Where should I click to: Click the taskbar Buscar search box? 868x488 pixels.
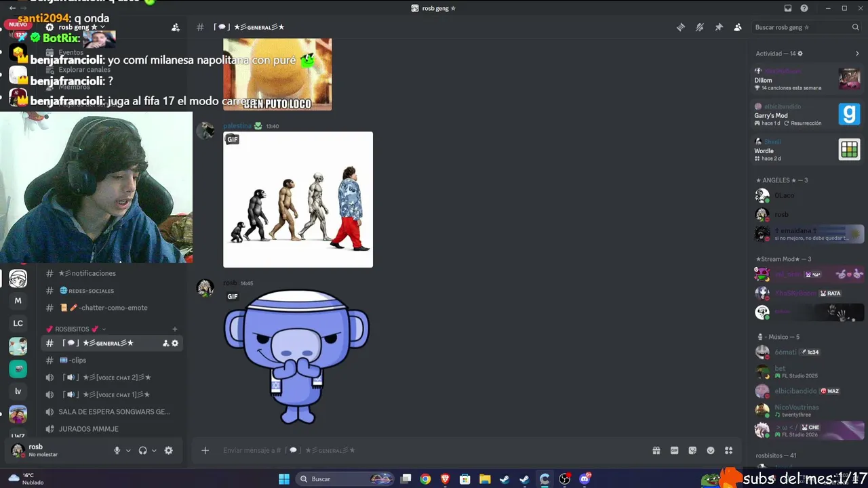tap(346, 479)
